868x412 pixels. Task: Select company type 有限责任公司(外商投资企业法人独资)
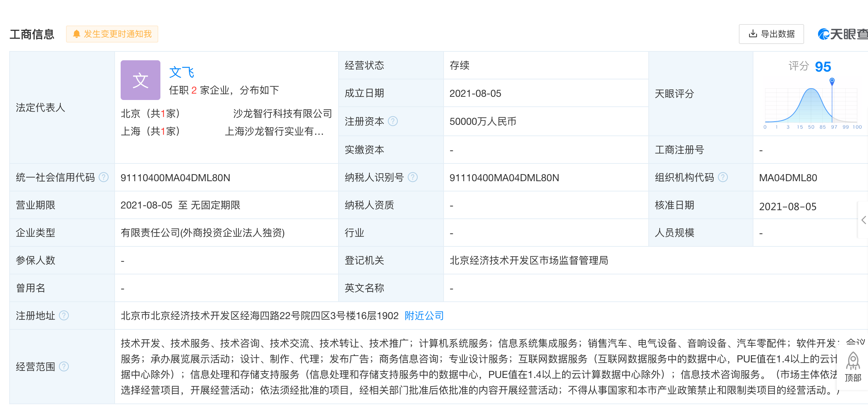click(x=203, y=233)
